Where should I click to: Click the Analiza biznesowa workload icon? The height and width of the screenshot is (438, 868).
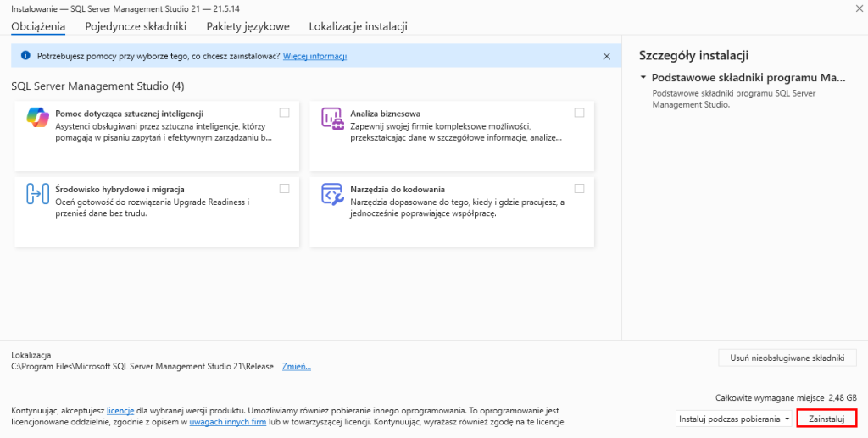click(331, 119)
